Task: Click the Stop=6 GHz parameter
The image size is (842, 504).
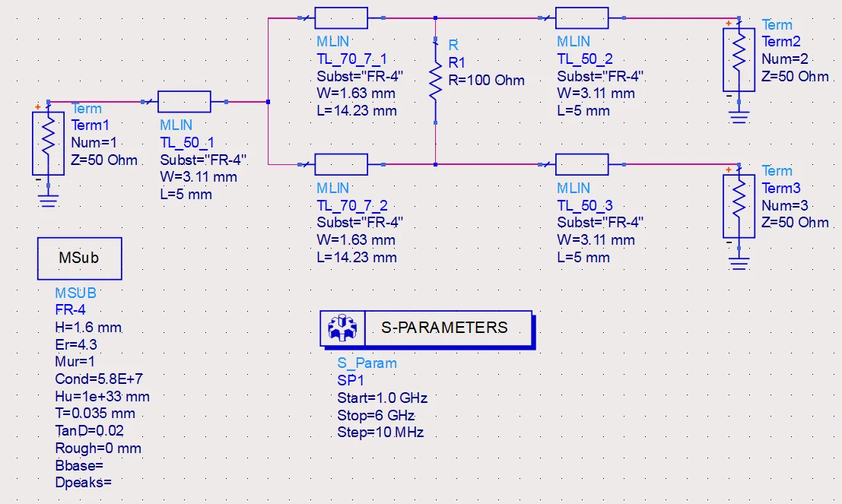Action: click(376, 415)
